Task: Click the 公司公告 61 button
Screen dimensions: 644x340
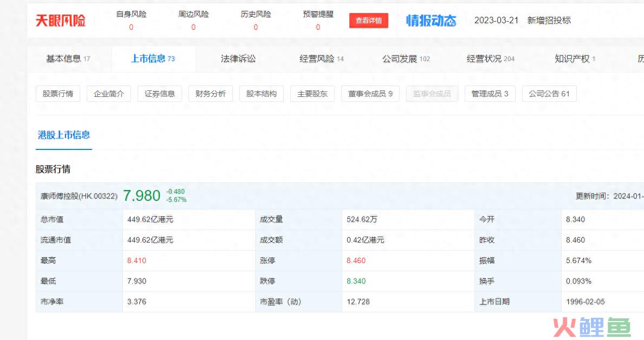Action: point(549,94)
